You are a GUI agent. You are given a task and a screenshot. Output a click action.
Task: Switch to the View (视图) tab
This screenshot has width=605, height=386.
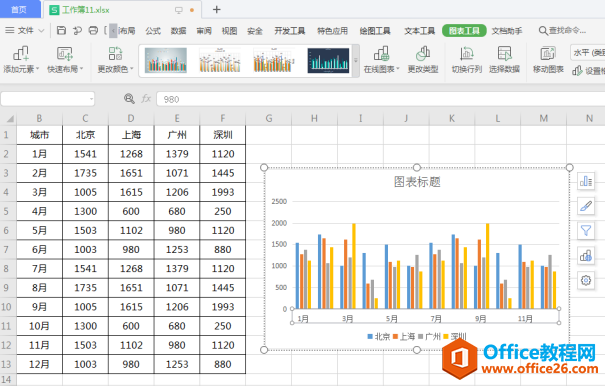[x=229, y=31]
